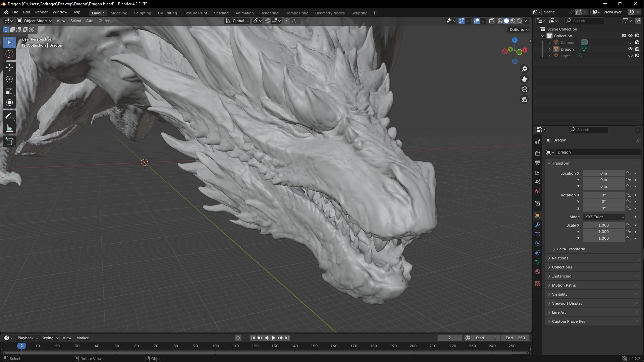Open the Modifiers properties tab wrench
644x362 pixels.
pos(538,225)
